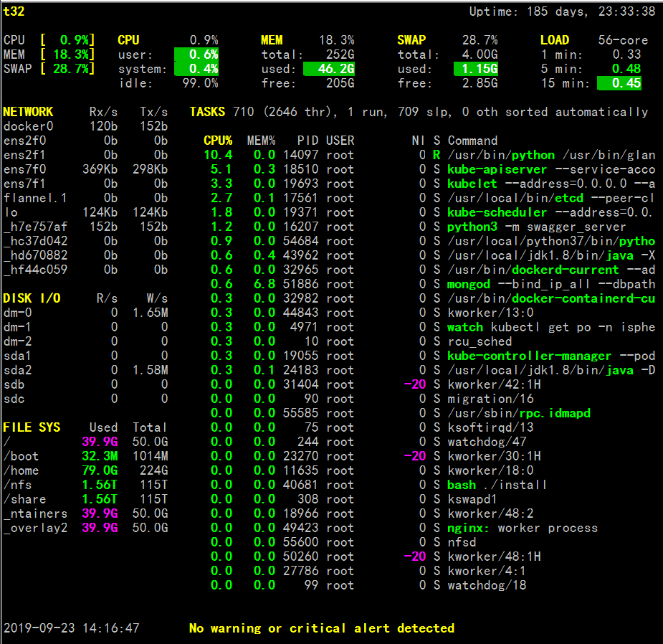Select the ens7f0 network interface name
663x644 pixels.
pyautogui.click(x=24, y=169)
